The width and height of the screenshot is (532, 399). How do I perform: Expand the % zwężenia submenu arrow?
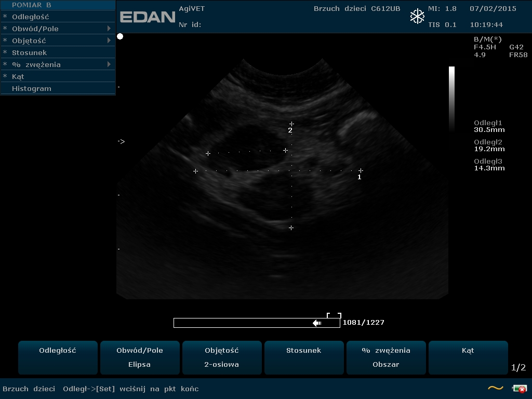pos(109,64)
